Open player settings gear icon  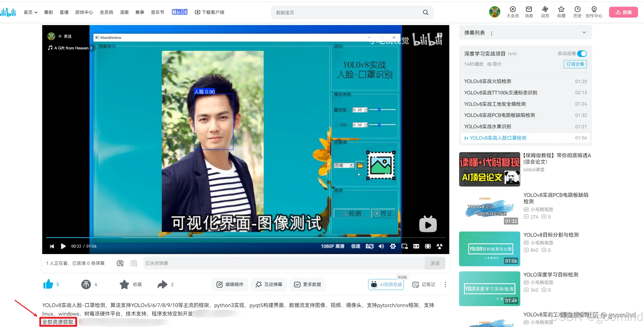(x=393, y=246)
